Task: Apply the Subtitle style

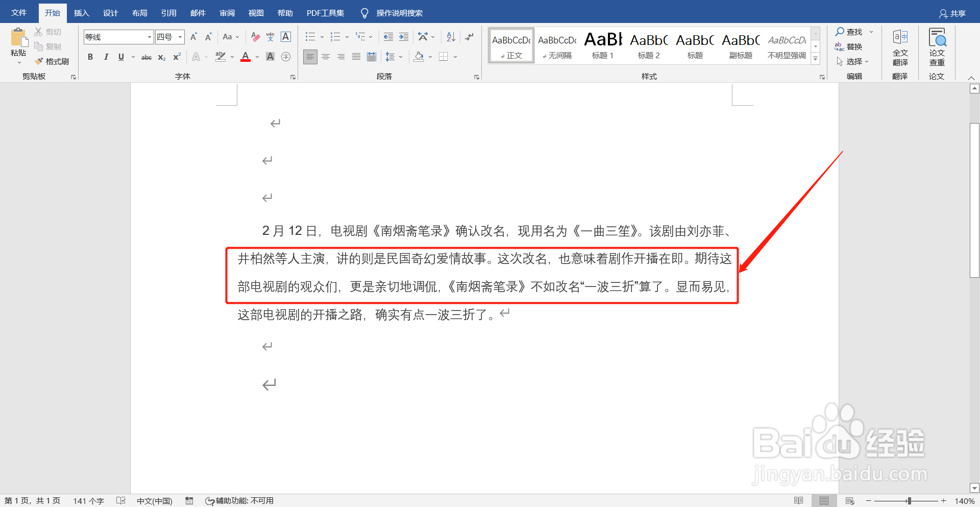Action: click(x=741, y=45)
